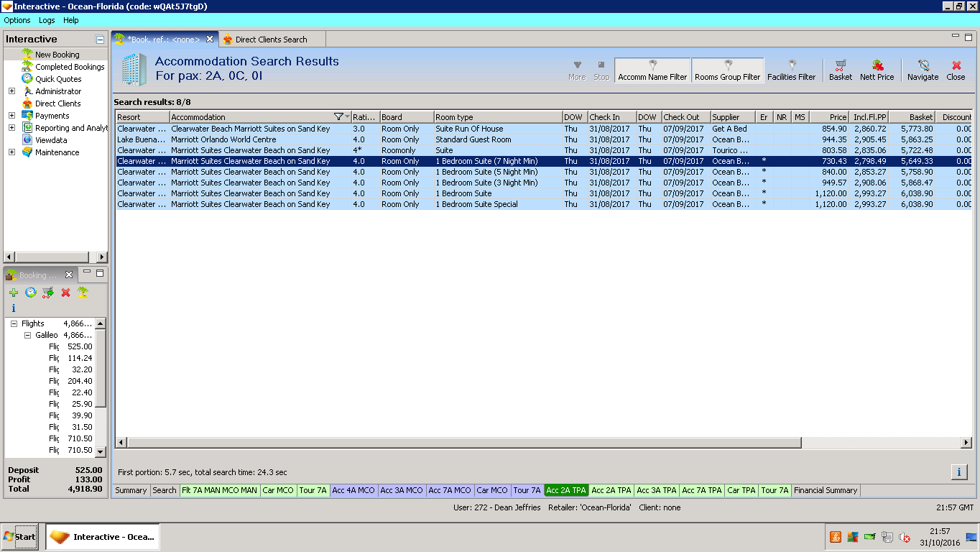Image resolution: width=980 pixels, height=552 pixels.
Task: Click the Close button in results toolbar
Action: [956, 70]
